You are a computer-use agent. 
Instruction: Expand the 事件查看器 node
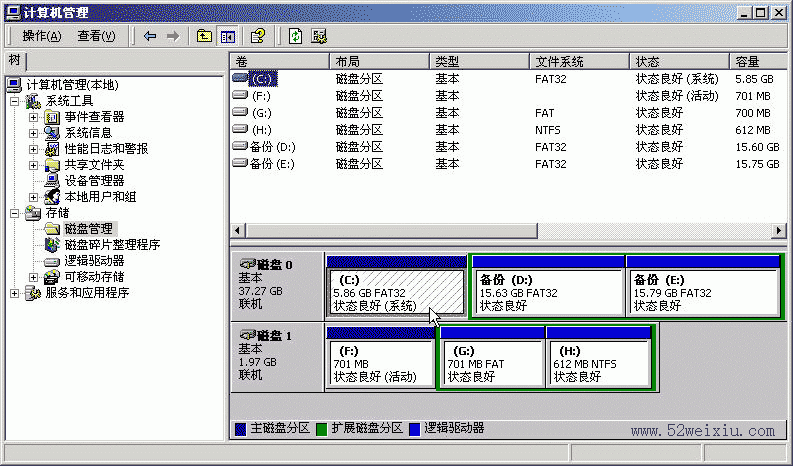(x=33, y=117)
